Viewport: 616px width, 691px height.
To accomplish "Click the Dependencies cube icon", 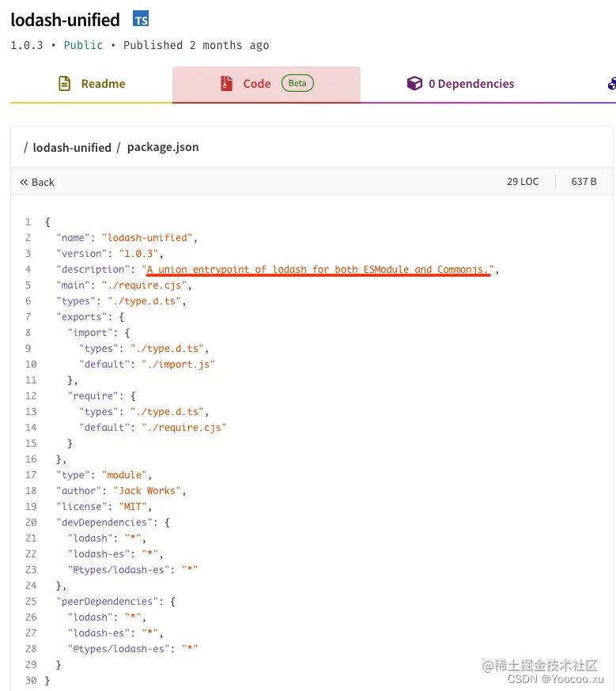I will click(x=414, y=83).
